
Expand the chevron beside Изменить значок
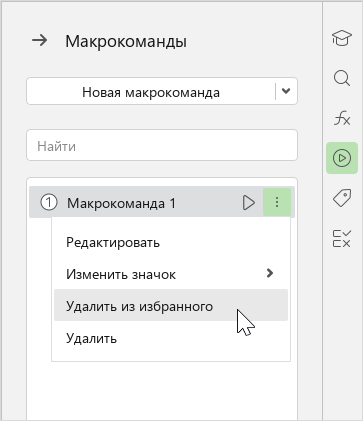click(270, 273)
